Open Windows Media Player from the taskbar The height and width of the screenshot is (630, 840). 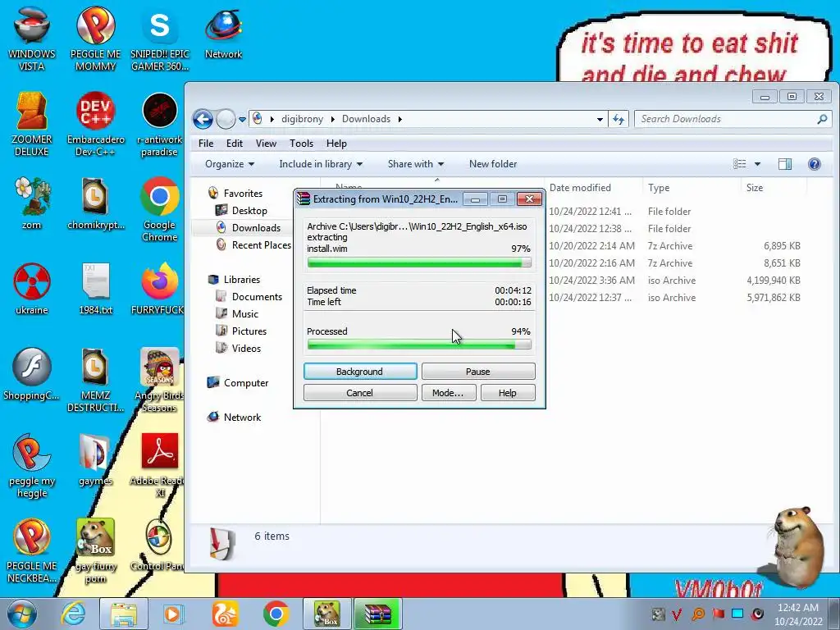click(x=173, y=614)
